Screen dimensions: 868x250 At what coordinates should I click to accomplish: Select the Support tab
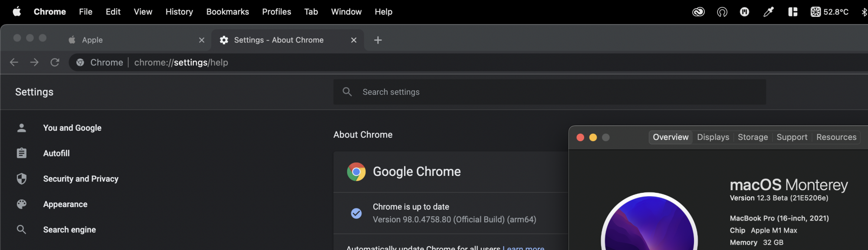[792, 137]
